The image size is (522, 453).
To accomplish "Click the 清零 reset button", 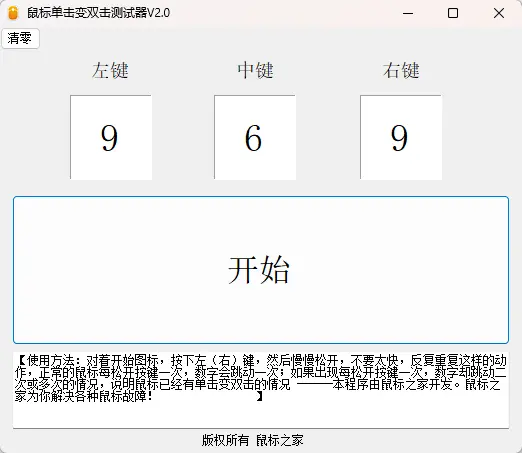I will click(20, 38).
